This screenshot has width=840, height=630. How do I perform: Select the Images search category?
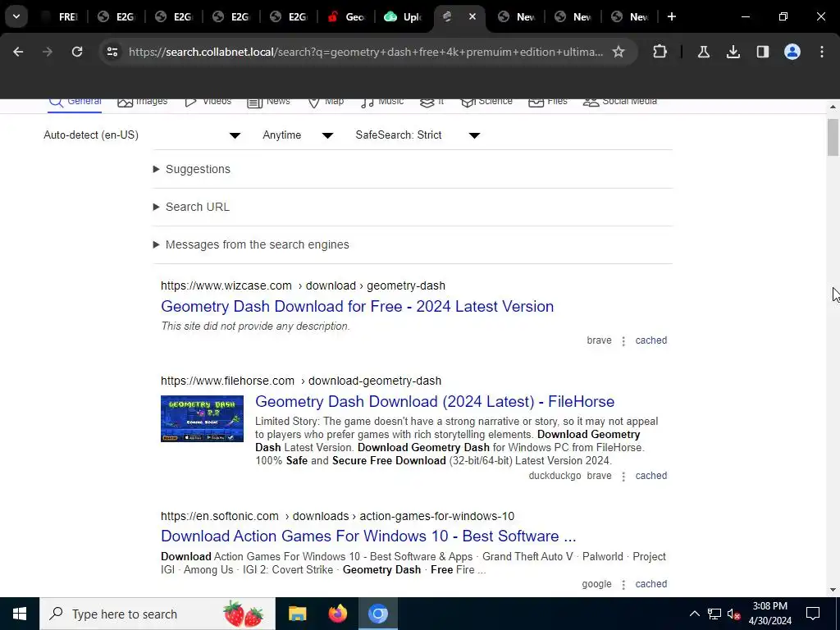coord(143,102)
